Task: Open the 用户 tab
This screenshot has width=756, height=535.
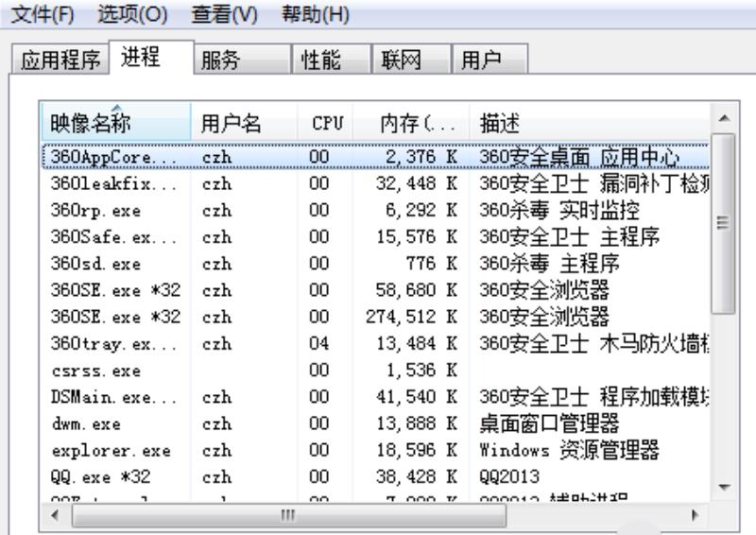Action: pos(490,60)
